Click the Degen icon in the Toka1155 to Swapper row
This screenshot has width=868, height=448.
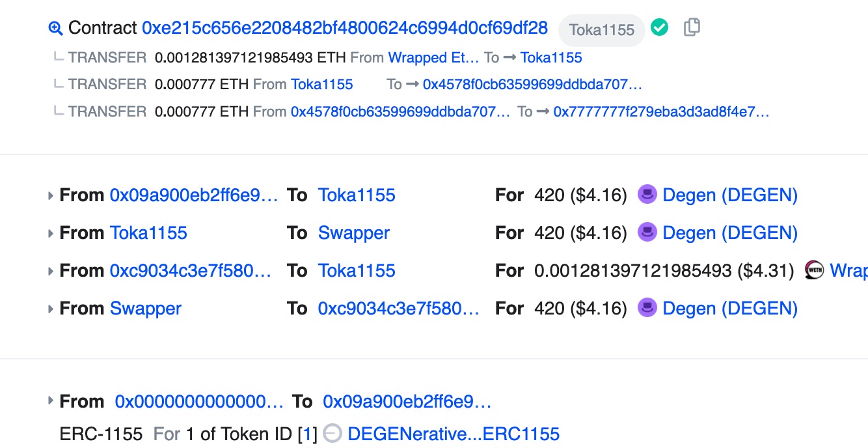(x=647, y=232)
